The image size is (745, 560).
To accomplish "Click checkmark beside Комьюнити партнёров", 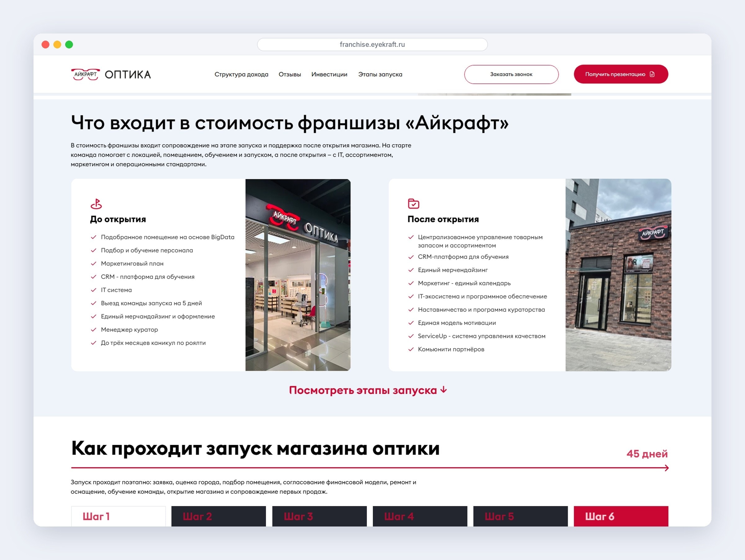I will [411, 349].
